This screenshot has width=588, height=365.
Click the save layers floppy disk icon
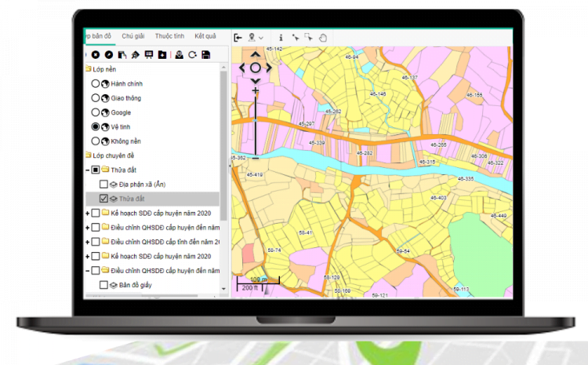pyautogui.click(x=205, y=54)
